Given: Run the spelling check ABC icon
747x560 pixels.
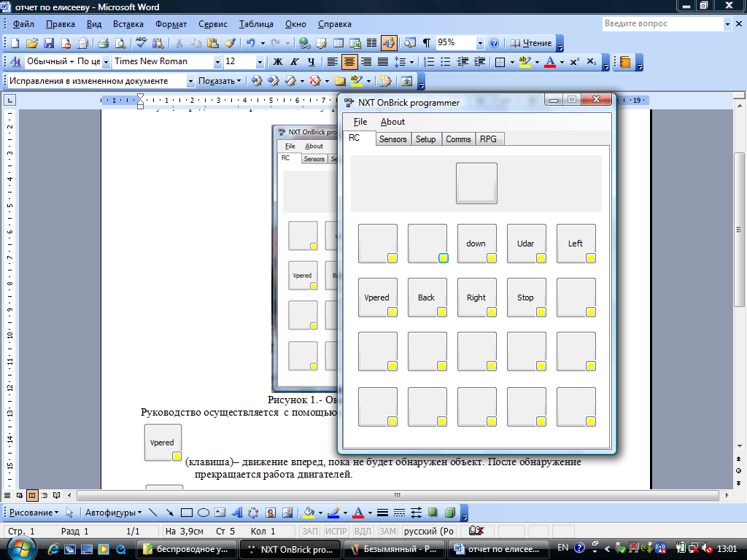Looking at the screenshot, I should [x=141, y=43].
